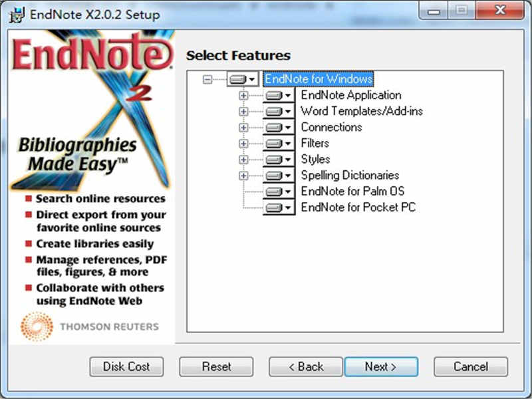Open install options dropdown for EndNote for Palm OS
The height and width of the screenshot is (399, 532).
pos(279,192)
